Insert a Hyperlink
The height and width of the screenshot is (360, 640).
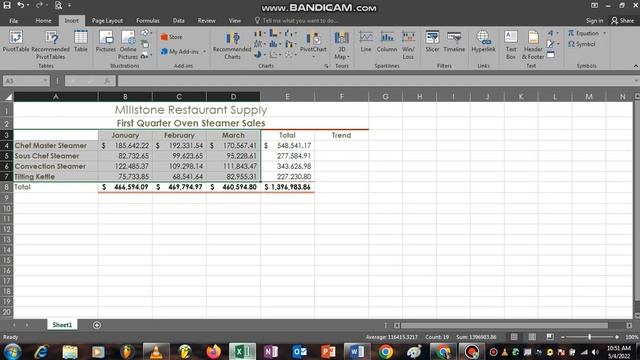[483, 41]
